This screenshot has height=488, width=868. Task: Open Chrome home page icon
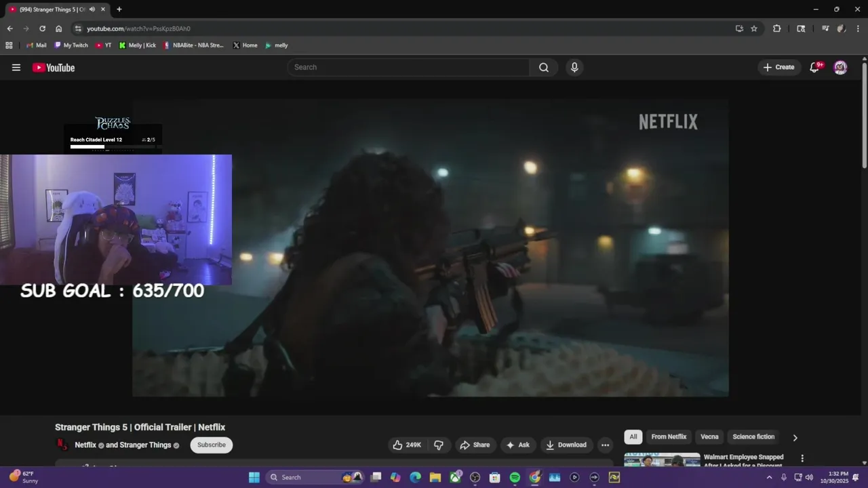point(58,28)
